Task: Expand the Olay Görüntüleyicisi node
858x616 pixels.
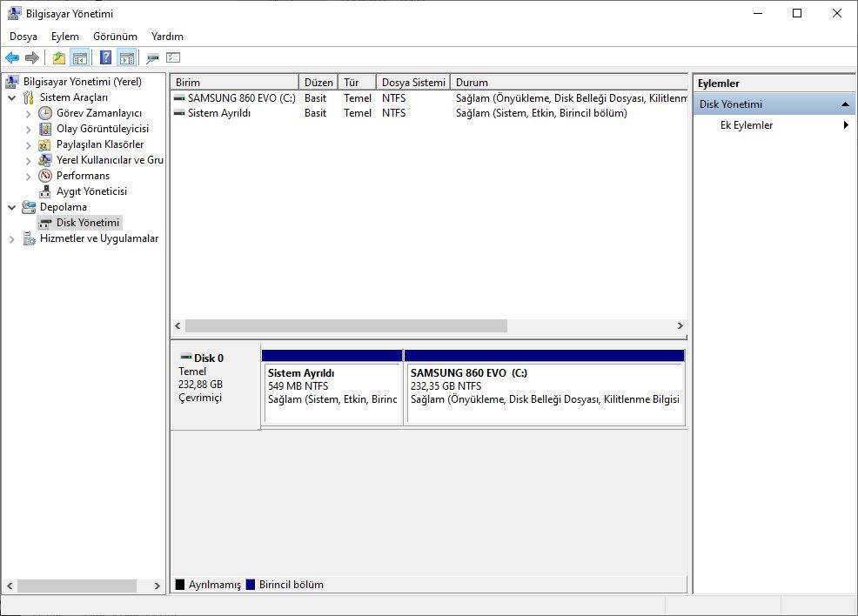Action: [x=28, y=130]
